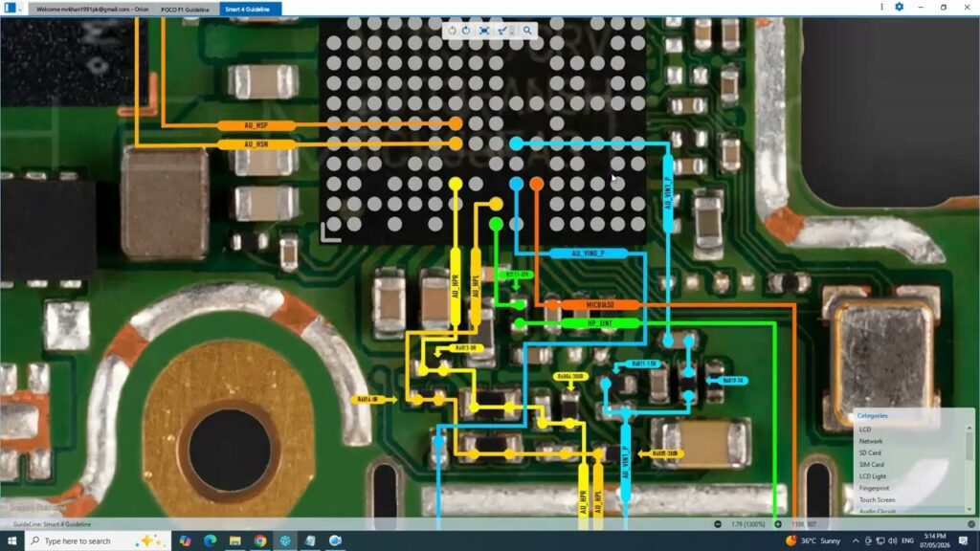Viewport: 980px width, 551px height.
Task: Open Microsoft Edge from the taskbar
Action: 210,540
